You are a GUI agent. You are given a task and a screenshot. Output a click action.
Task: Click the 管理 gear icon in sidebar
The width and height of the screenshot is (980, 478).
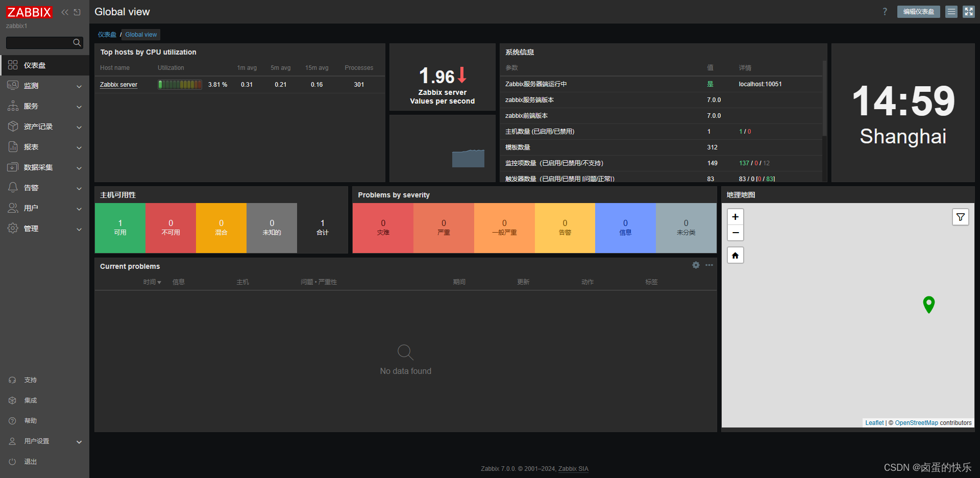[x=13, y=228]
